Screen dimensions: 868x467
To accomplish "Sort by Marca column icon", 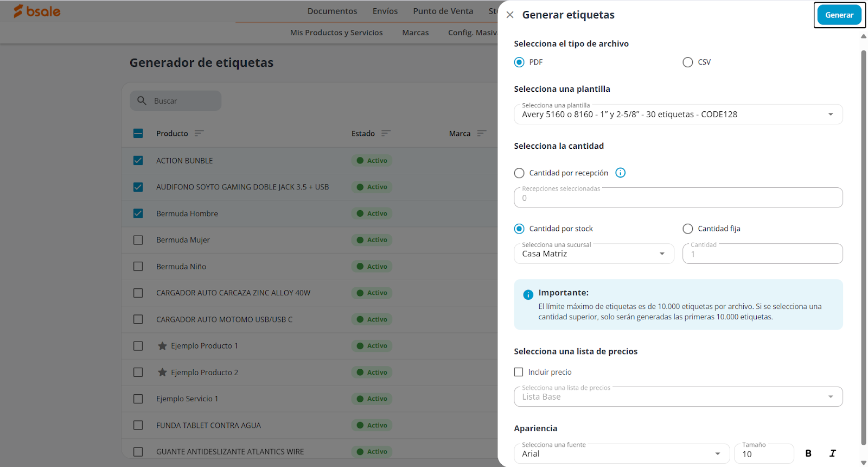I will point(482,133).
